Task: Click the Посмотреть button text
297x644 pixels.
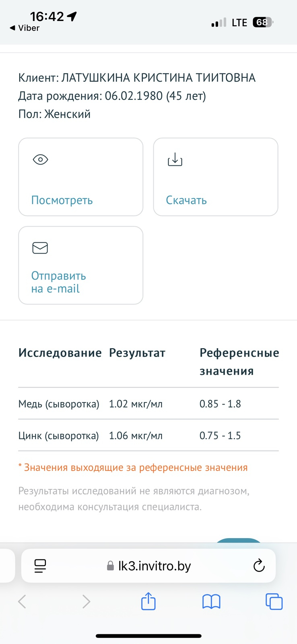Action: click(x=62, y=200)
